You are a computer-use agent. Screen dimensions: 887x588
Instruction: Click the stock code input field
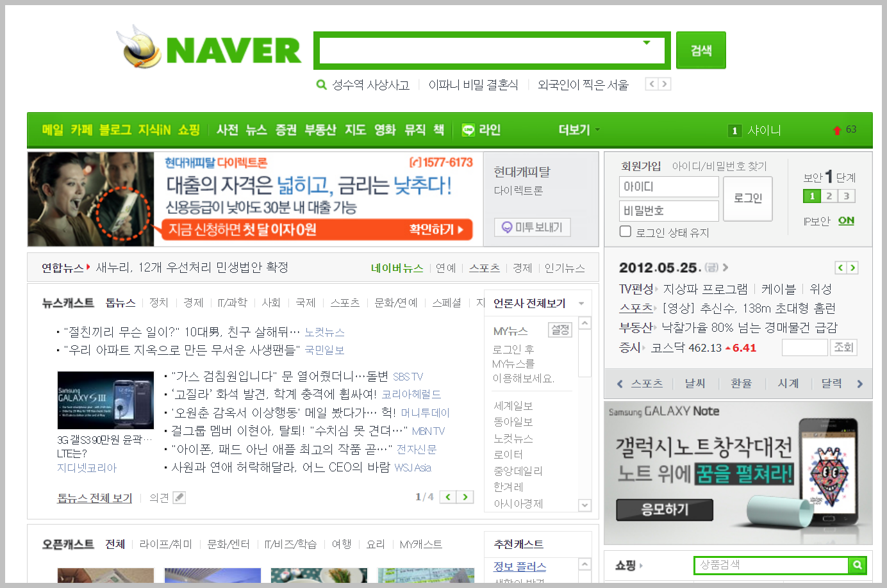coord(805,347)
